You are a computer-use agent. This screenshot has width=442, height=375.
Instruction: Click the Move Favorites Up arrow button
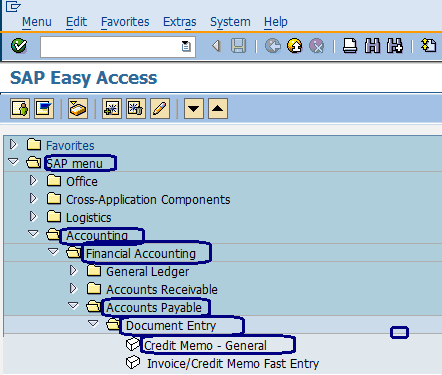coord(218,108)
